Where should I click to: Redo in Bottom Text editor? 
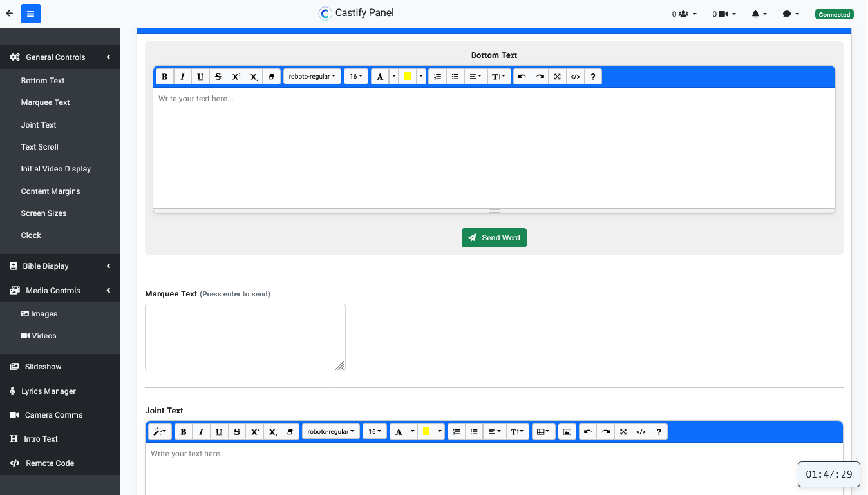[x=540, y=77]
